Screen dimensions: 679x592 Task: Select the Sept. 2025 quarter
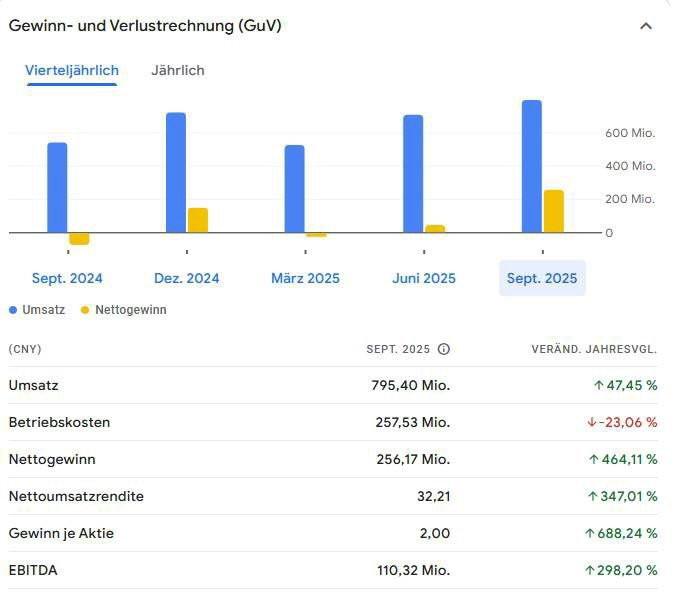pos(542,278)
